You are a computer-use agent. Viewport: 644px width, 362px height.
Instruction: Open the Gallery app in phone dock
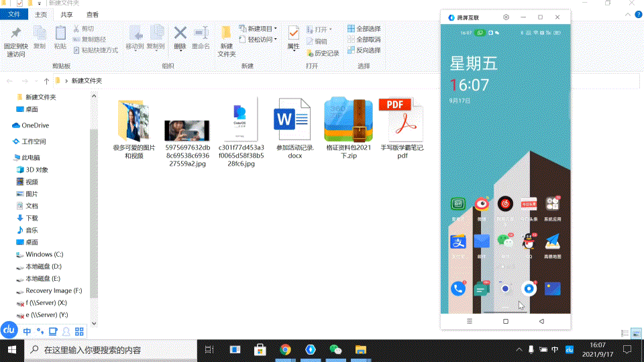552,289
